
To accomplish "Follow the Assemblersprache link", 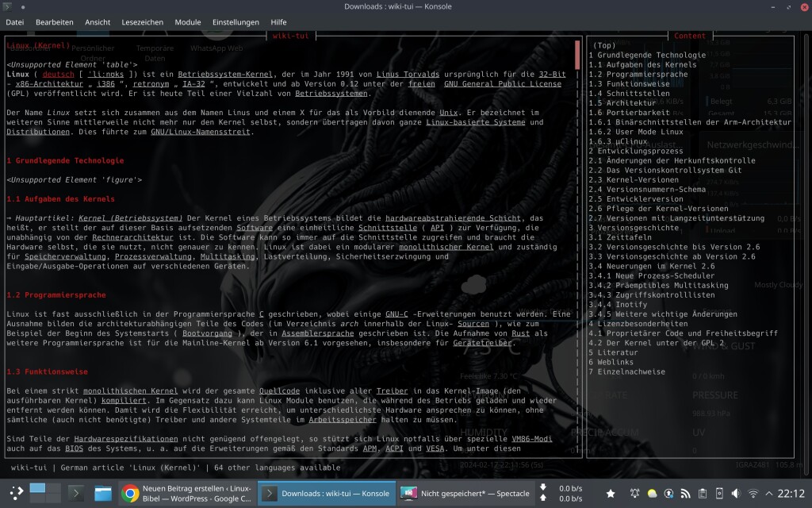I will (317, 333).
